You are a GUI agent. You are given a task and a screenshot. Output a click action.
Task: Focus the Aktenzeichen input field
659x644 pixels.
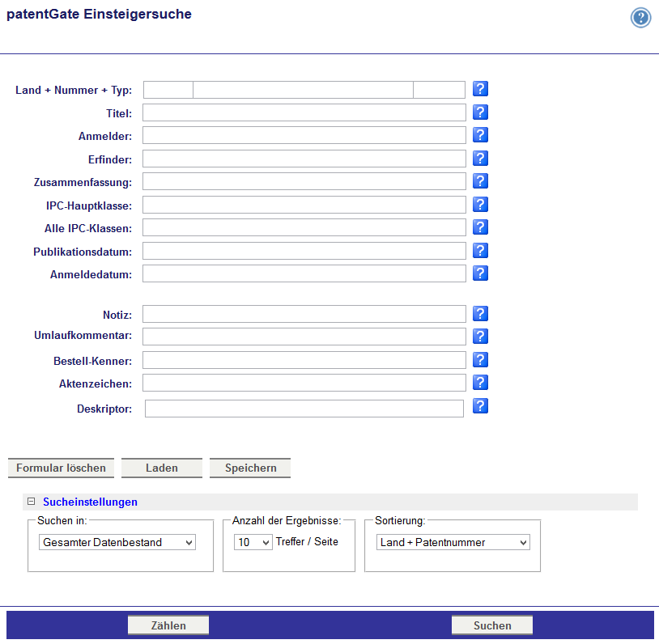(x=304, y=383)
